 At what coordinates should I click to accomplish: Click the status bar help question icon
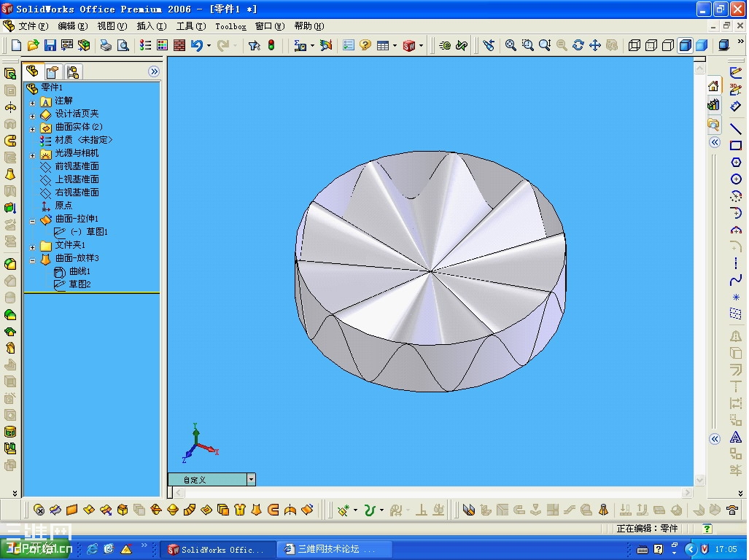coord(707,528)
